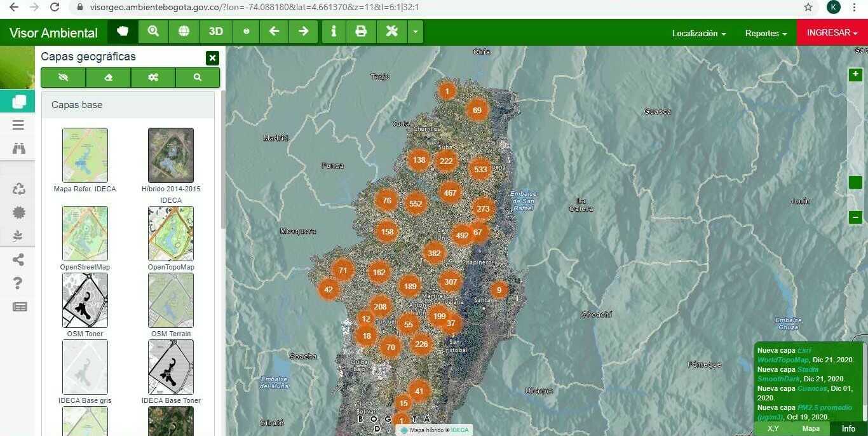This screenshot has width=868, height=436.
Task: Expand the Localización dropdown menu
Action: pyautogui.click(x=698, y=33)
